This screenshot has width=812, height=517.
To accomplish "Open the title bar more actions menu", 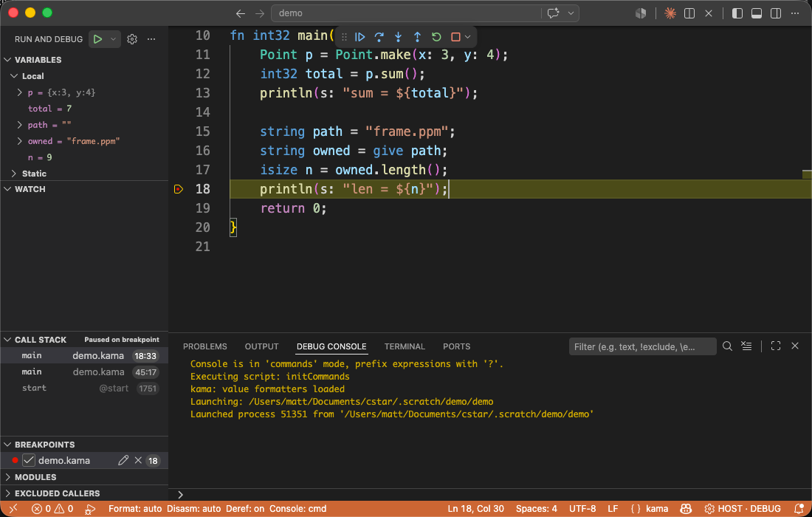I will [795, 13].
